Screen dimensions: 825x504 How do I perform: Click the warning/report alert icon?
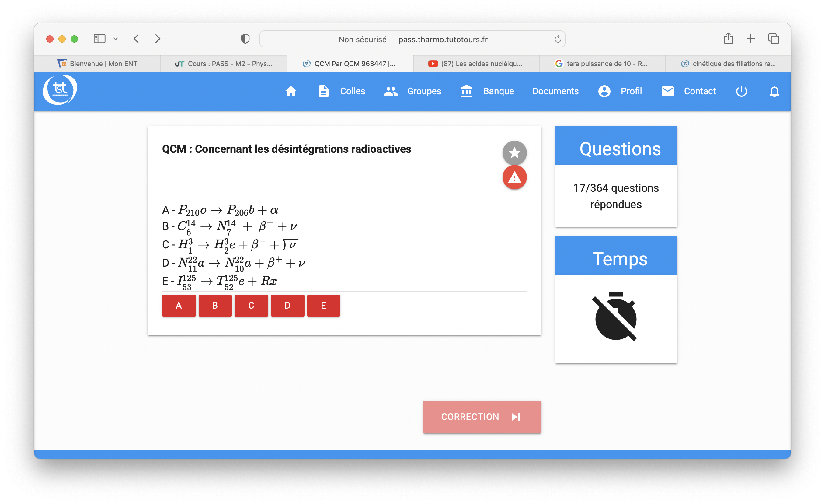coord(514,177)
